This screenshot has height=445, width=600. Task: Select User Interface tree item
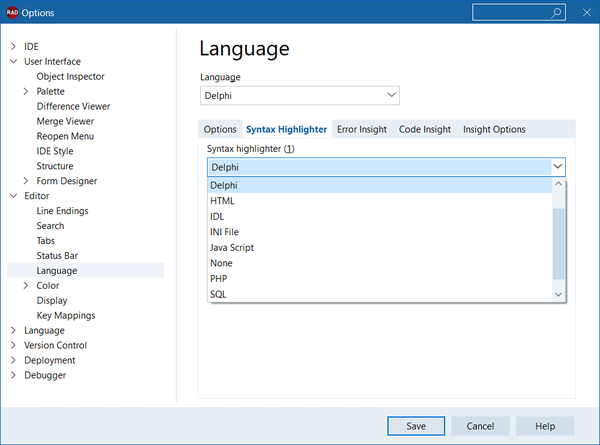[x=52, y=61]
